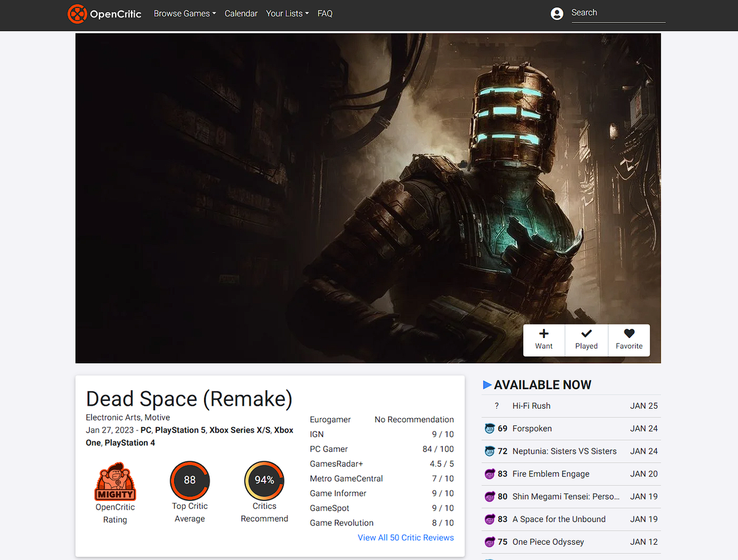This screenshot has width=738, height=560.
Task: Click the Dead Space hero image
Action: 368,198
